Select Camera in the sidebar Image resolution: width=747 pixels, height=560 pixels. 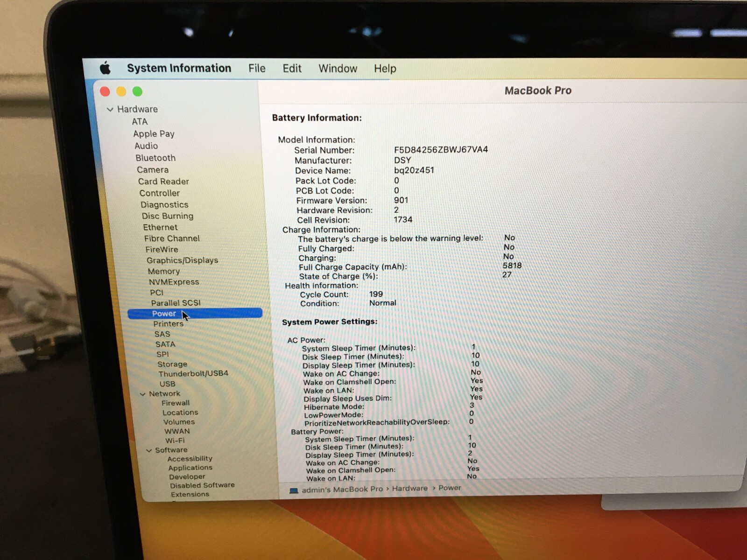pos(153,170)
